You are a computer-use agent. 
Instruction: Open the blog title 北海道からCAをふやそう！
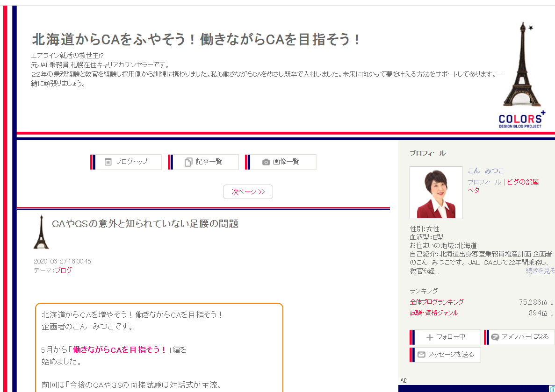point(196,39)
